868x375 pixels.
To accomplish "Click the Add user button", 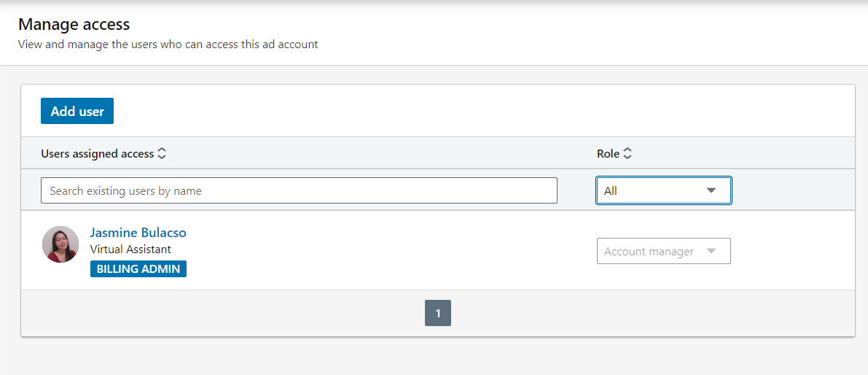I will coord(77,111).
